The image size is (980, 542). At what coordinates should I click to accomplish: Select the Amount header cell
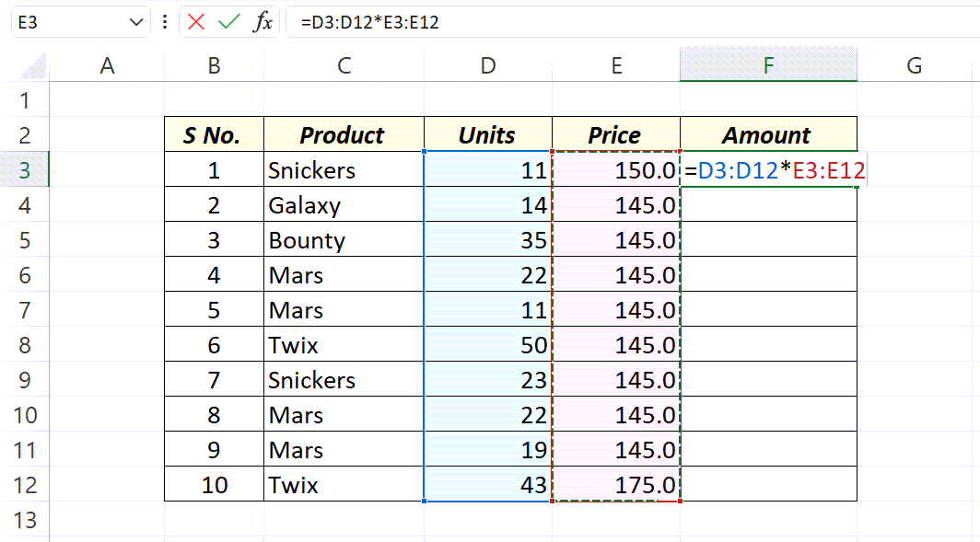(768, 134)
